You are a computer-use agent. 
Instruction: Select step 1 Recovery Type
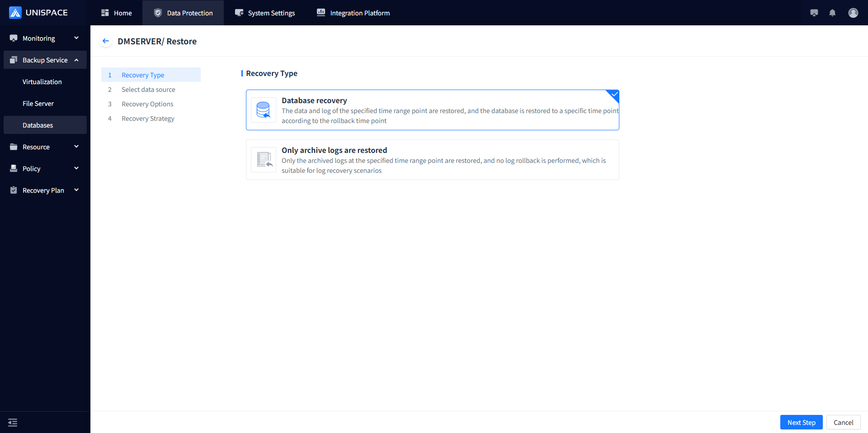coord(151,75)
